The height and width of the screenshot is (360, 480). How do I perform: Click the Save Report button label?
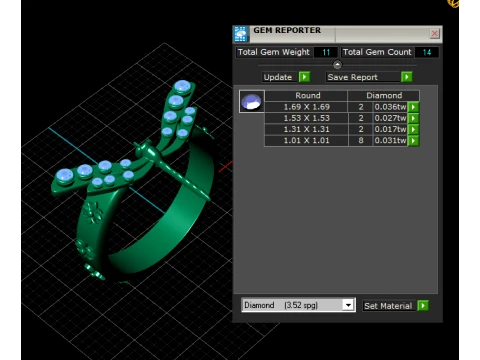coord(363,77)
